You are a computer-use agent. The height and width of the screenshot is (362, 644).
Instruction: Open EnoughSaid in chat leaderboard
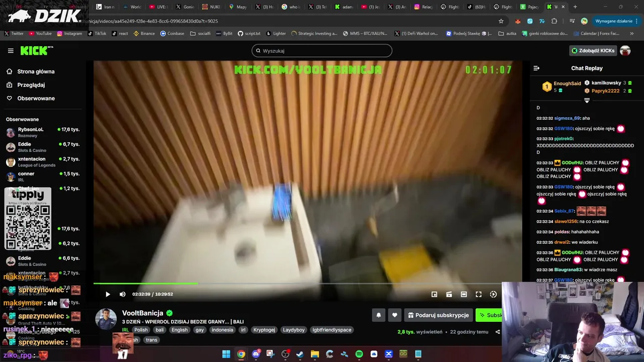click(567, 83)
